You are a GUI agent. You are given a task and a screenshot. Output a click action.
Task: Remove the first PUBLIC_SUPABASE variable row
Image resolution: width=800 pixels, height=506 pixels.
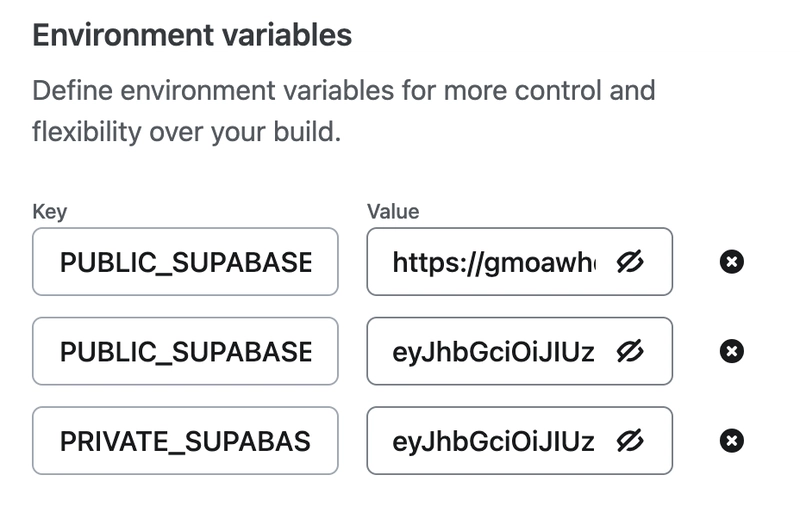pos(732,262)
